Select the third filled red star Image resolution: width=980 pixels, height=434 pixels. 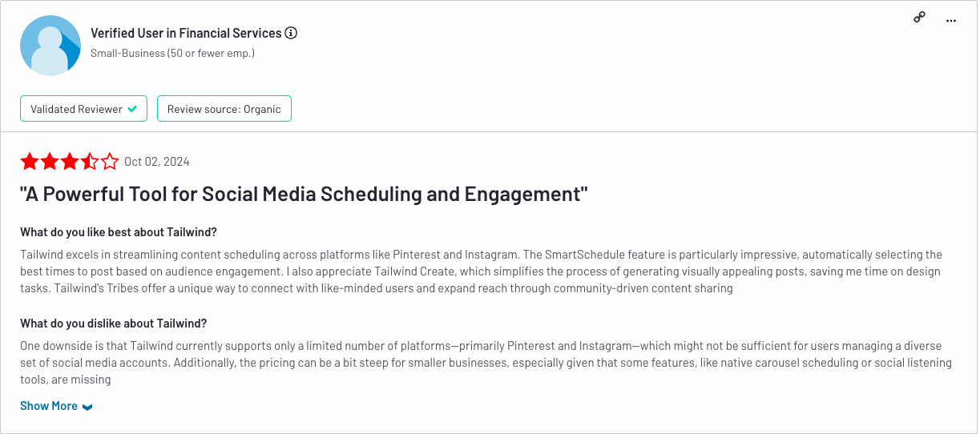70,162
